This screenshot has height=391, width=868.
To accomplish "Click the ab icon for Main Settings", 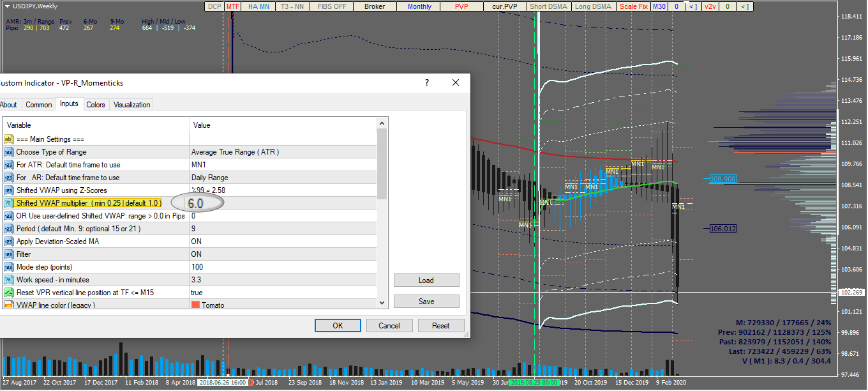I will tap(9, 139).
